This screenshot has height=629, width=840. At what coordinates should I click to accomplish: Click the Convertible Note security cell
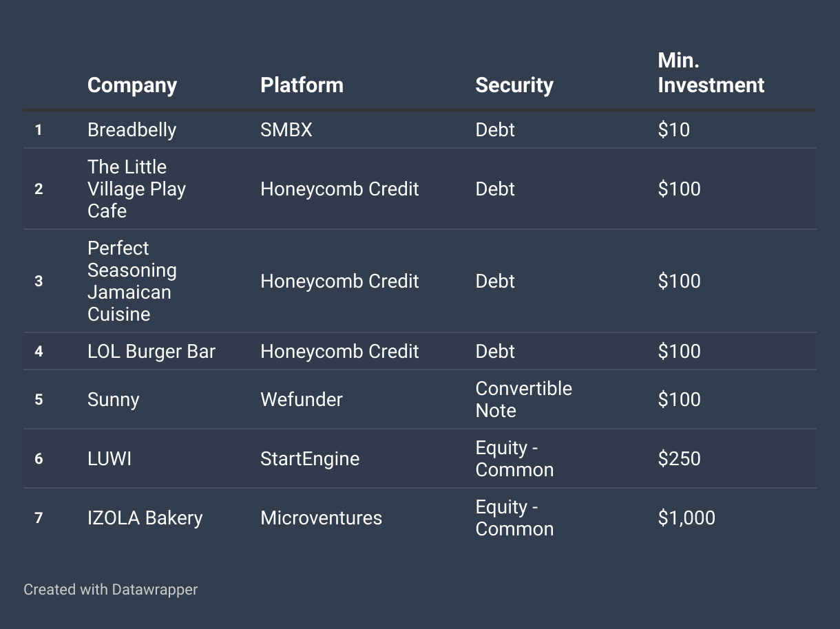[524, 399]
